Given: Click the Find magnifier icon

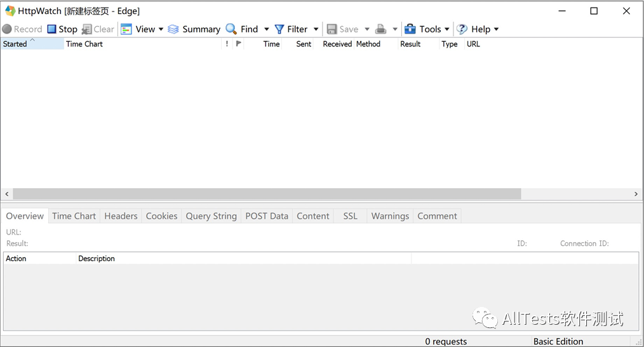Looking at the screenshot, I should (x=231, y=29).
